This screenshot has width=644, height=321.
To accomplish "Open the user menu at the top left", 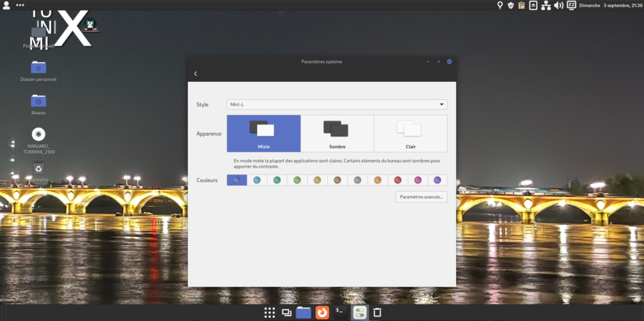I will pyautogui.click(x=7, y=6).
